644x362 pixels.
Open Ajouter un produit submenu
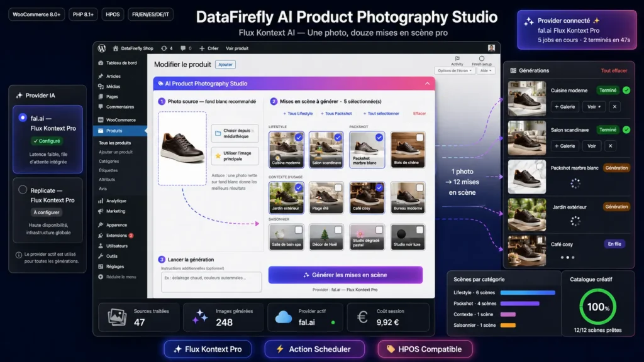pyautogui.click(x=116, y=152)
